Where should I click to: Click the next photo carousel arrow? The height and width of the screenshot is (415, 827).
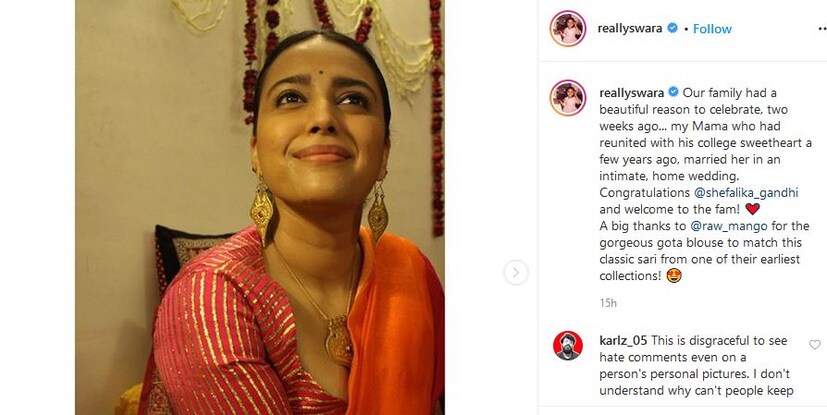click(515, 271)
